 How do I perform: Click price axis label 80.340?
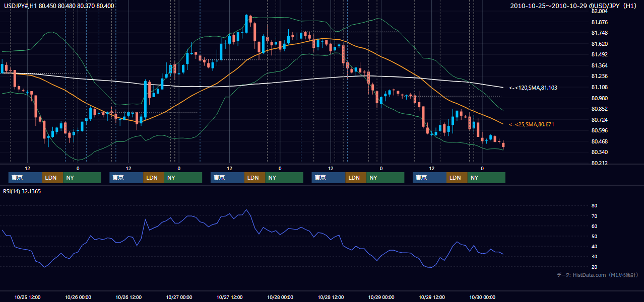coord(599,152)
